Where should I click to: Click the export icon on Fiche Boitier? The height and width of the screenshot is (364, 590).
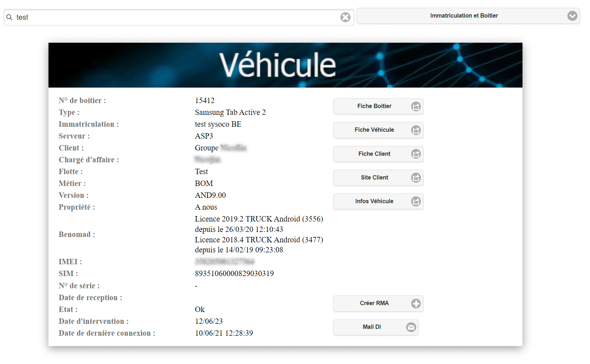416,107
